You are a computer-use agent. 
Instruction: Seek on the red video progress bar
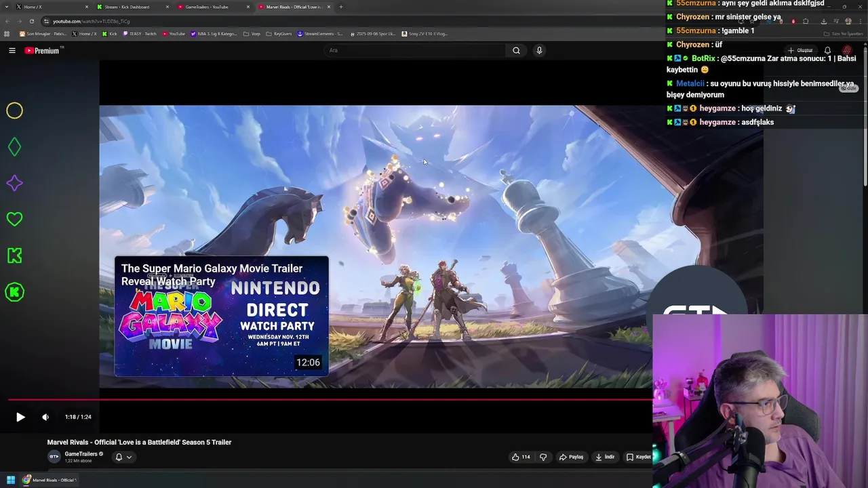click(330, 399)
